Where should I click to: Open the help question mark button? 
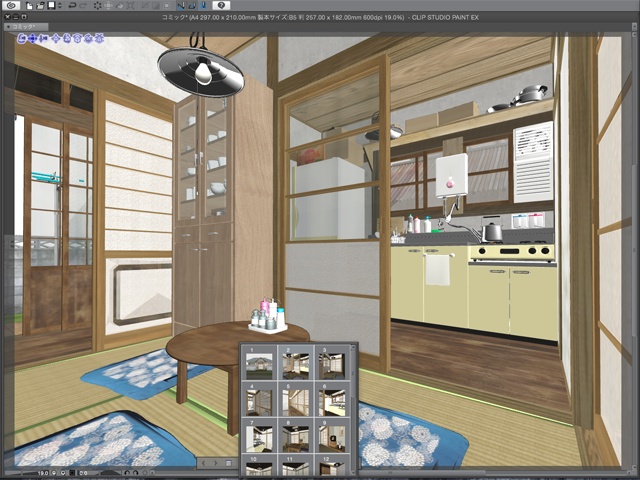221,6
